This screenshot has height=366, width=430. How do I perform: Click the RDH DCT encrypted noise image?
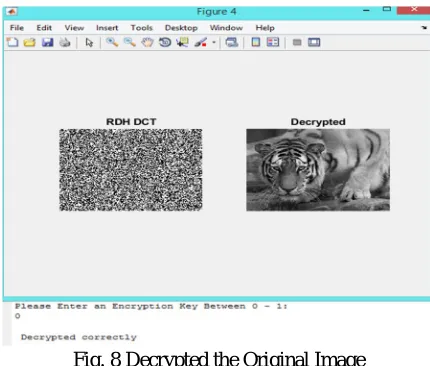click(x=131, y=170)
